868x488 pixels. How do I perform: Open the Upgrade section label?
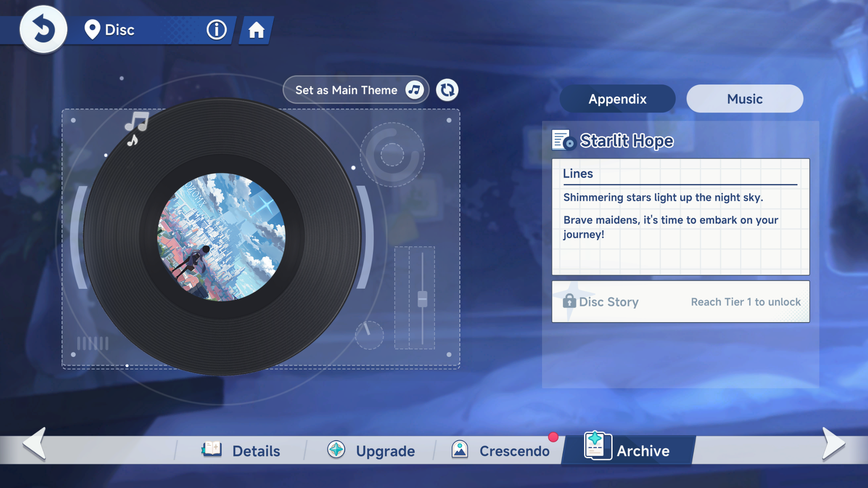pos(385,451)
